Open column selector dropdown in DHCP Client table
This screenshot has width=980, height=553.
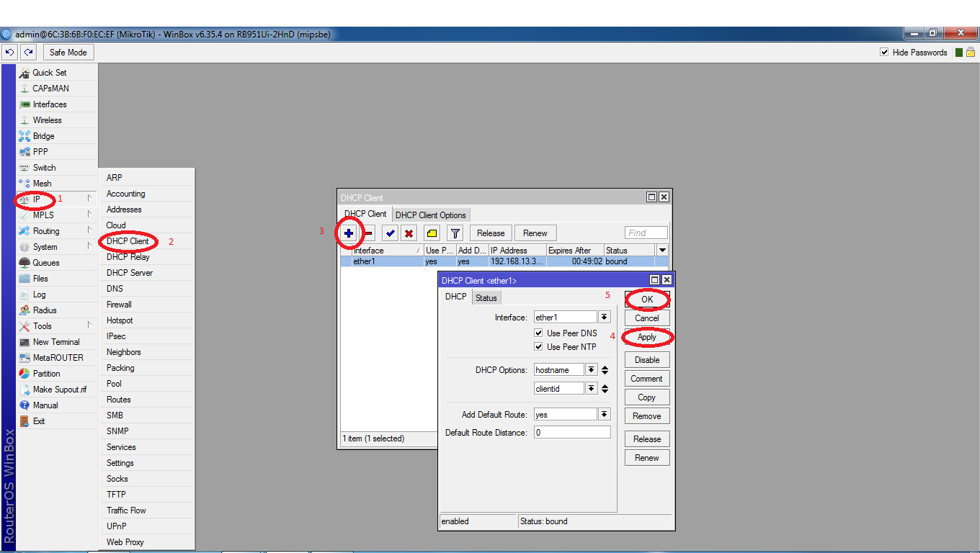click(x=663, y=251)
